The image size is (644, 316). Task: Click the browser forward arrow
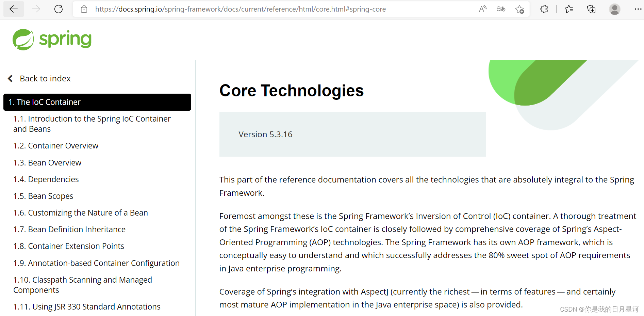[x=36, y=9]
